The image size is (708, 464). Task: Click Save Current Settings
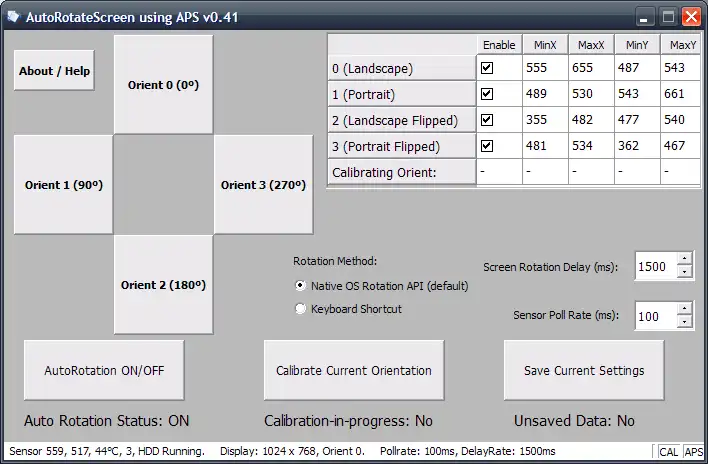point(584,370)
